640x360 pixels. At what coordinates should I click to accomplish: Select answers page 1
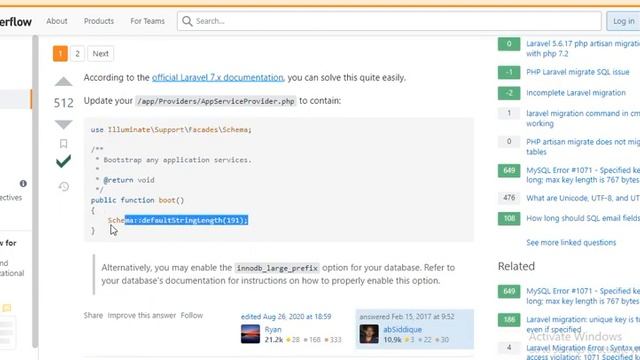[x=60, y=53]
